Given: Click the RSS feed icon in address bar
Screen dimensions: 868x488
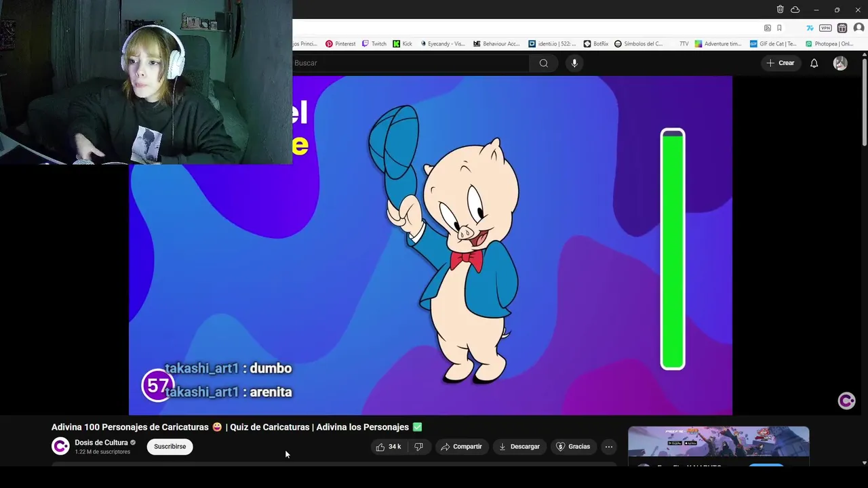Looking at the screenshot, I should 768,28.
